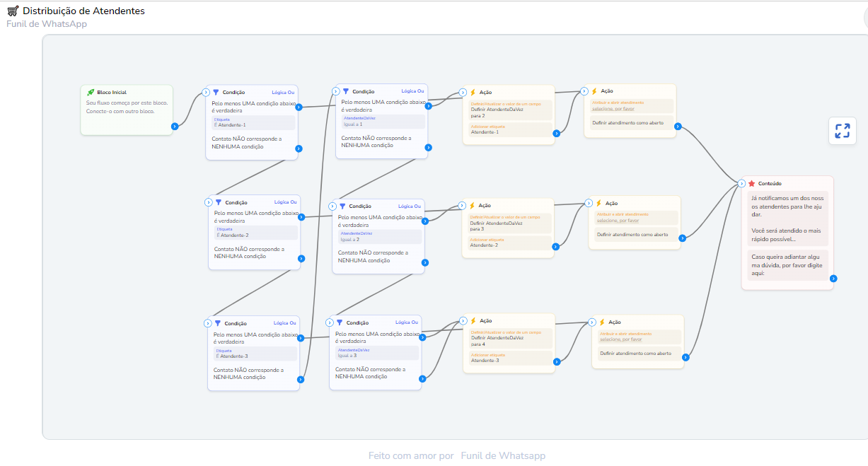Click funnel icon of AtendenteDaVez Igual a 3 condition
The width and height of the screenshot is (868, 466).
[340, 322]
